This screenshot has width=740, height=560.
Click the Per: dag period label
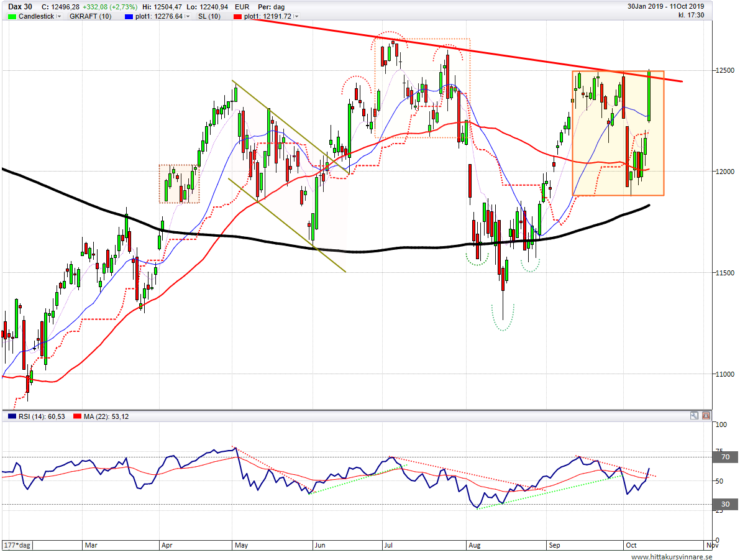(x=272, y=7)
